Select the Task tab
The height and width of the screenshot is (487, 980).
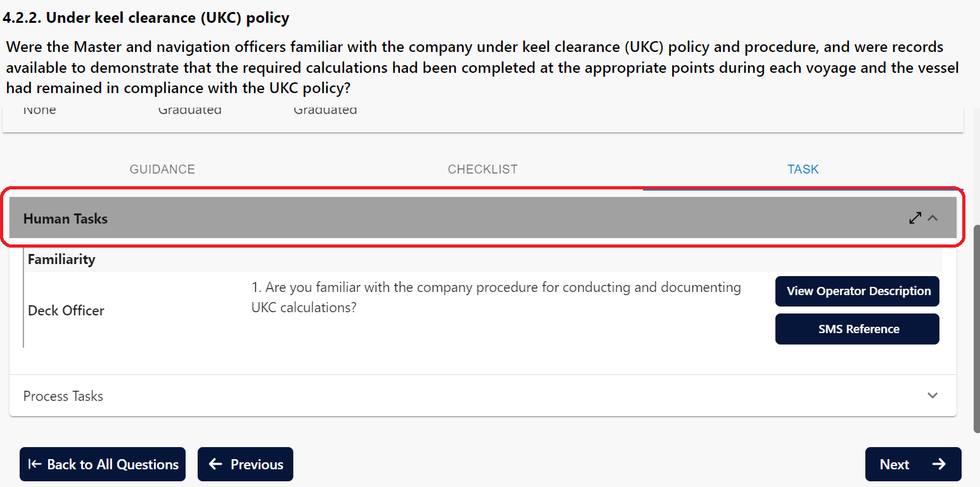click(803, 169)
